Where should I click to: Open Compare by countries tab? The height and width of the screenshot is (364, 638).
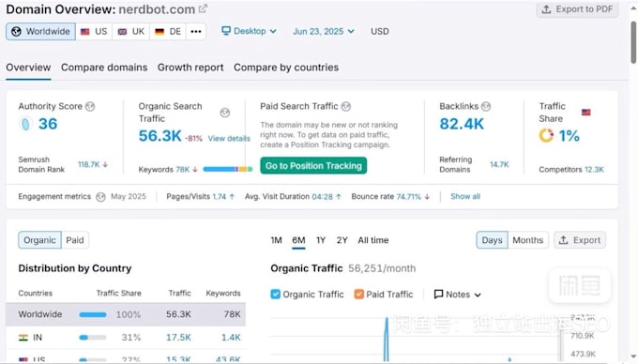pos(286,68)
